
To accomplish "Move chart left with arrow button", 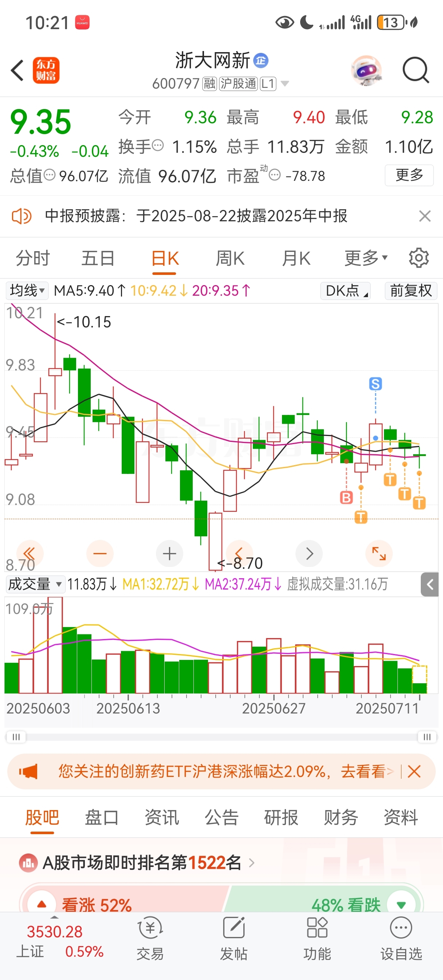I will pos(239,553).
